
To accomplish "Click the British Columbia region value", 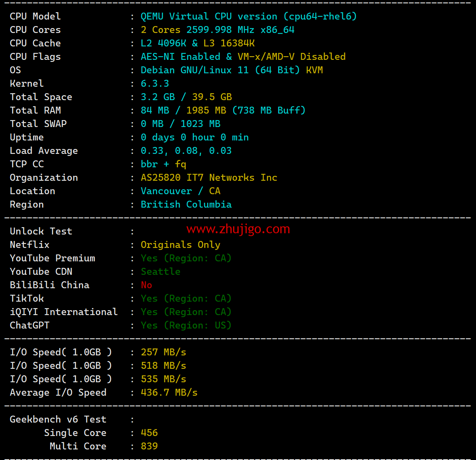I will pyautogui.click(x=186, y=204).
